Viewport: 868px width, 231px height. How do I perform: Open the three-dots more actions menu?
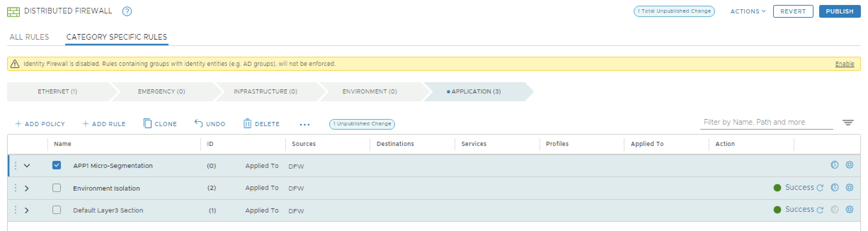304,124
